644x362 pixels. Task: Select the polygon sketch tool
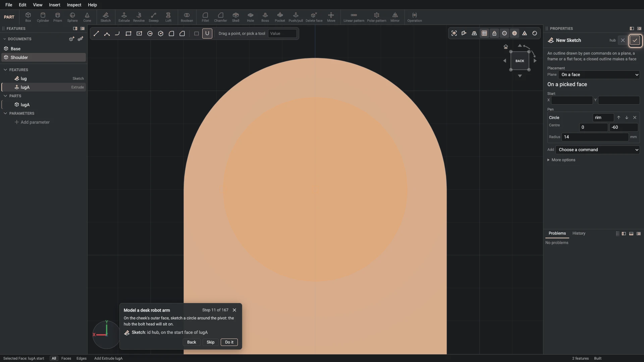161,34
